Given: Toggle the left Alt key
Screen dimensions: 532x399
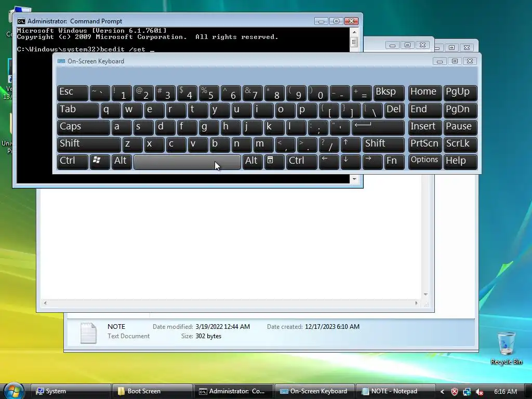Looking at the screenshot, I should coord(122,162).
